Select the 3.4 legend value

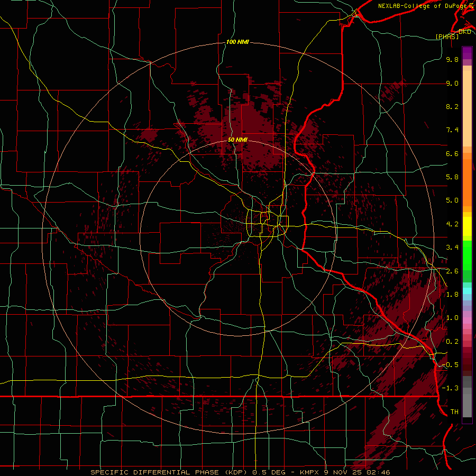pos(452,248)
